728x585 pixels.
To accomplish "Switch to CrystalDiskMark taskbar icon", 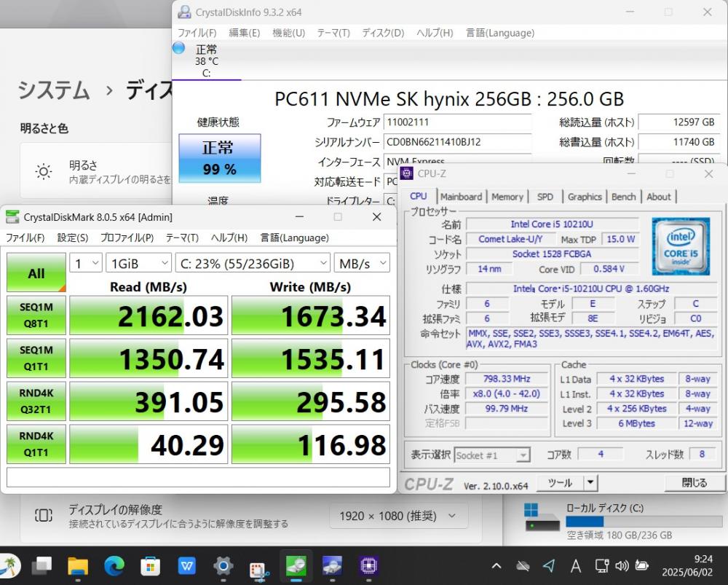I will tap(296, 565).
